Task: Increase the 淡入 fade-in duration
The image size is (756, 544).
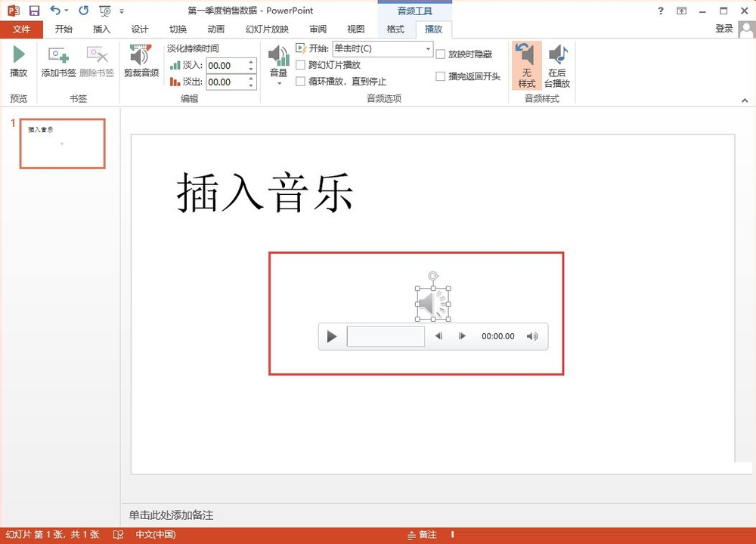Action: [x=251, y=62]
